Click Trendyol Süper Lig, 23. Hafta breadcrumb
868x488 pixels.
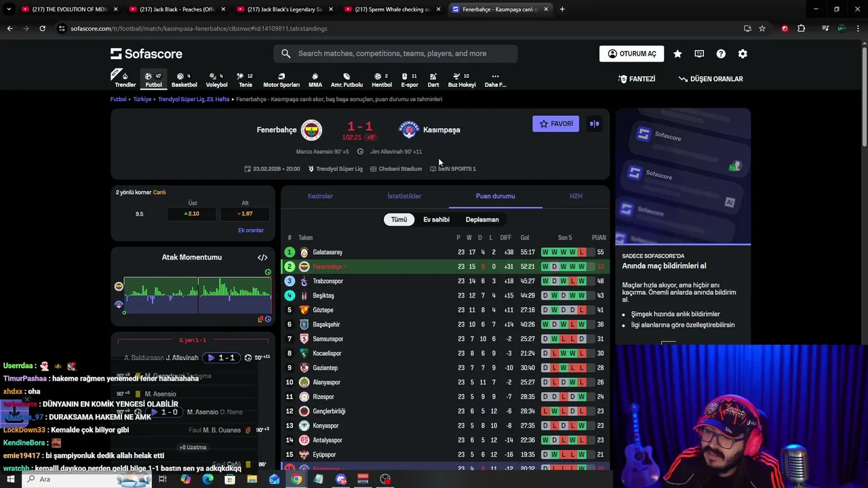(x=194, y=99)
